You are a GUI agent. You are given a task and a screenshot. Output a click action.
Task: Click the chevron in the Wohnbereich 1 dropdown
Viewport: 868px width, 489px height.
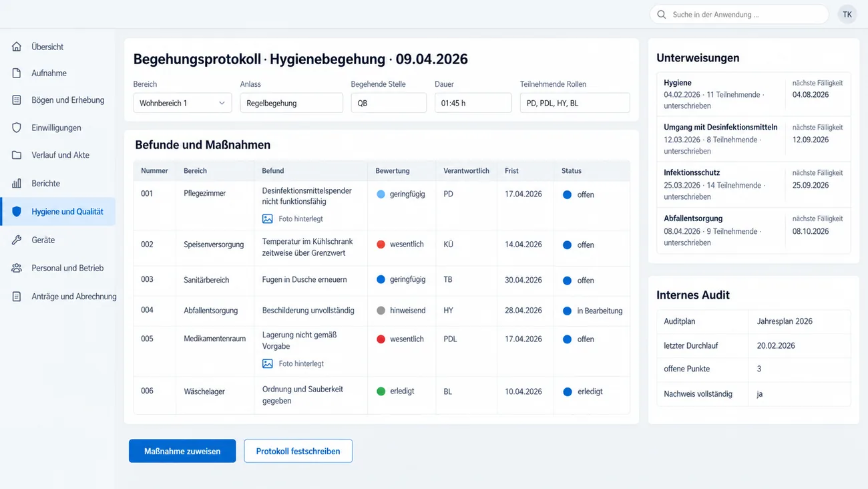click(x=222, y=103)
